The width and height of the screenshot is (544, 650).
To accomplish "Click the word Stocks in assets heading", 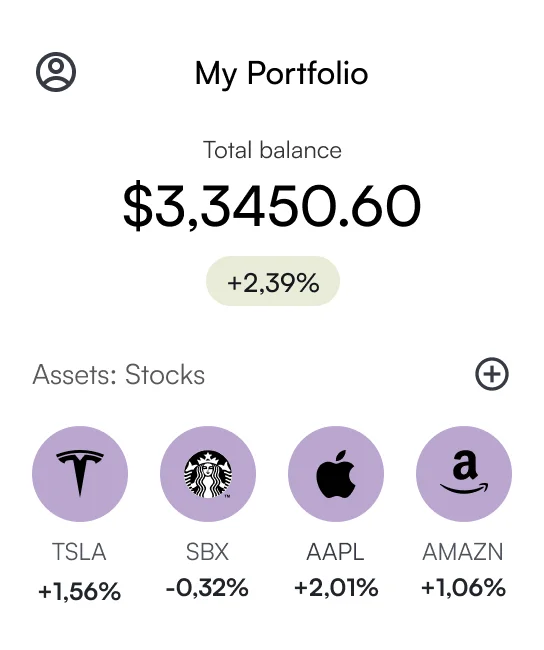I will pyautogui.click(x=165, y=375).
